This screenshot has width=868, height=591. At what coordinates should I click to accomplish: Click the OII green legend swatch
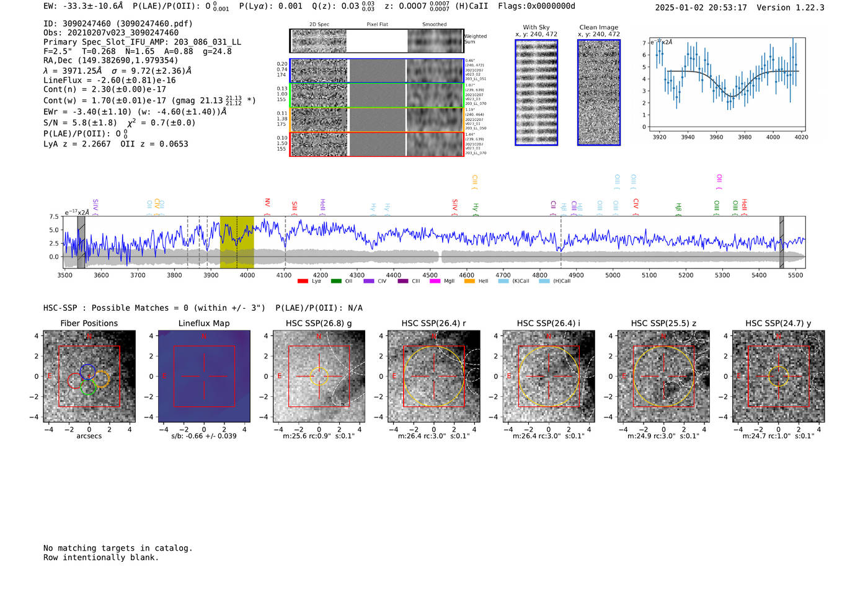click(x=336, y=281)
